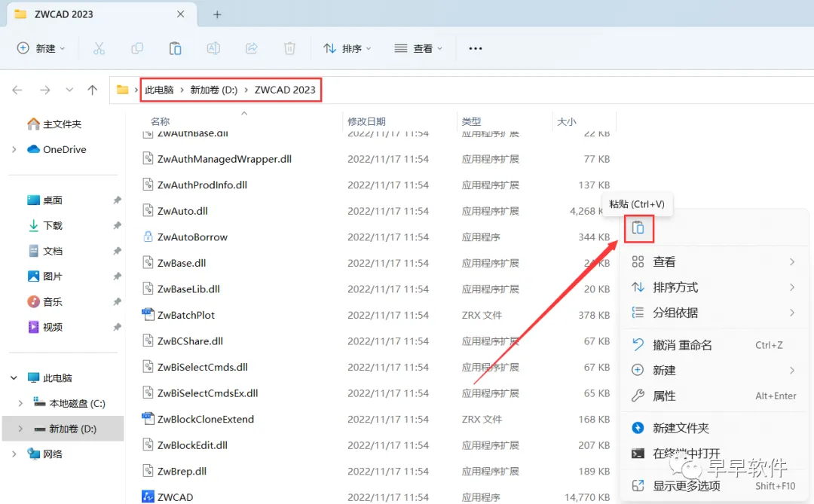Click the Cut scissors icon in toolbar

click(99, 48)
